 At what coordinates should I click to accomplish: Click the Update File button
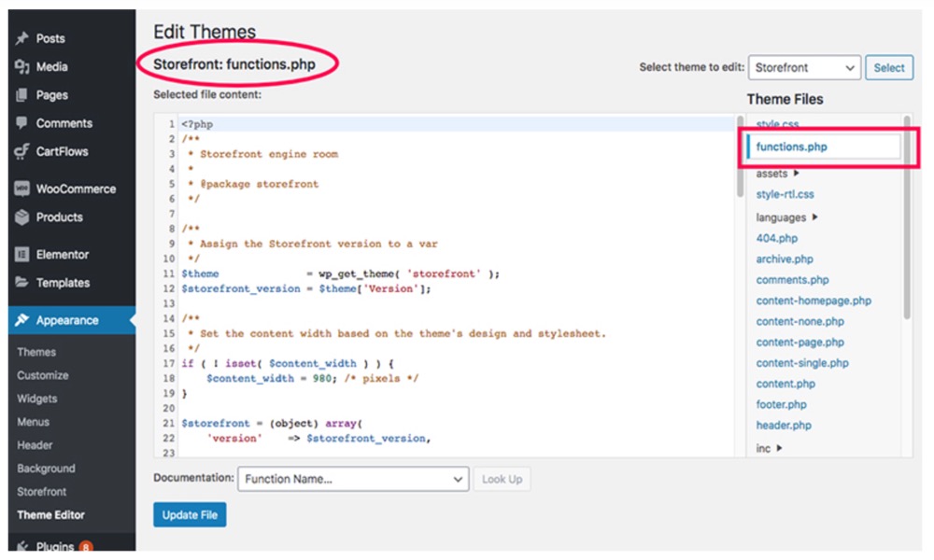coord(190,515)
